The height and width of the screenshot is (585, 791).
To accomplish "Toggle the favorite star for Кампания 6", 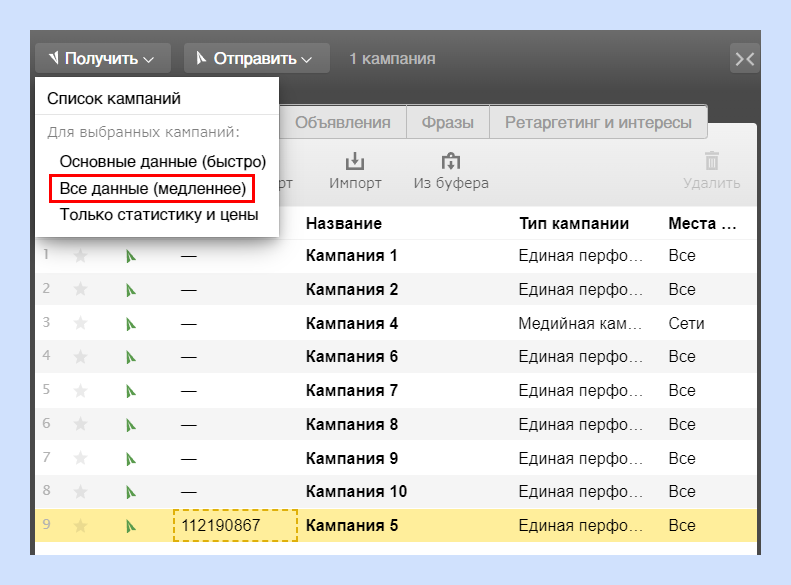I will [x=80, y=357].
